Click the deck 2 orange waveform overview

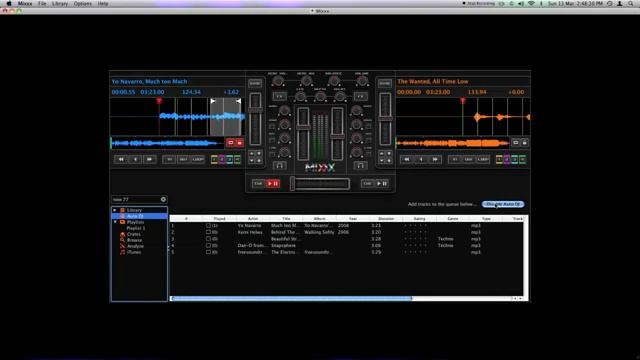pyautogui.click(x=453, y=143)
